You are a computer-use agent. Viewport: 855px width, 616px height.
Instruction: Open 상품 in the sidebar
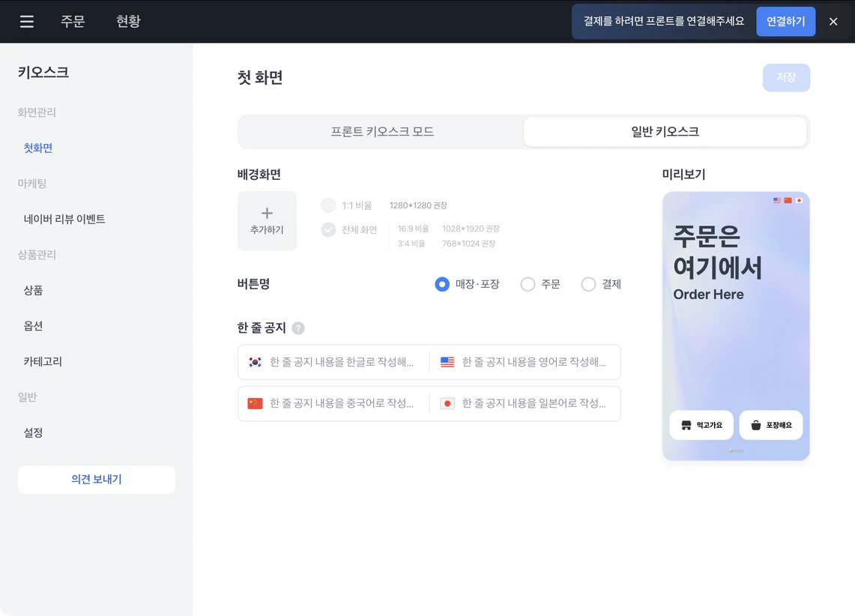33,290
